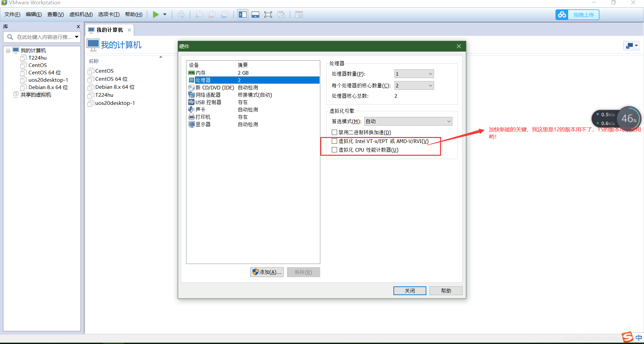The height and width of the screenshot is (344, 644).
Task: Select the 新 CD/DVD (IDE) device row
Action: pyautogui.click(x=253, y=87)
